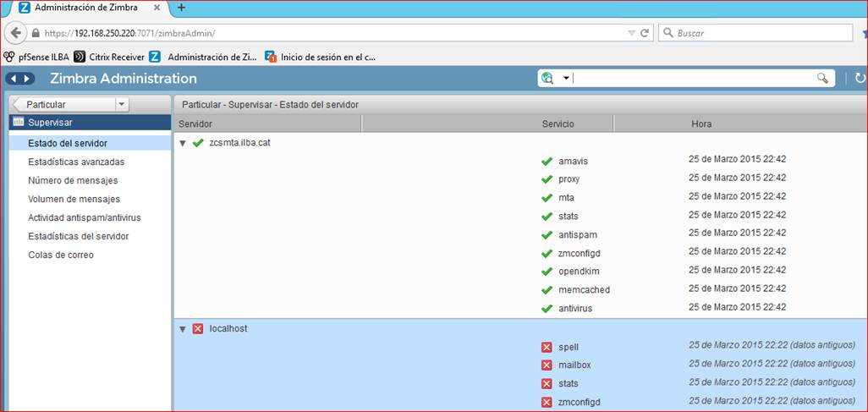Click Zimbra navigation back/forward arrows button
The image size is (868, 412).
point(20,79)
